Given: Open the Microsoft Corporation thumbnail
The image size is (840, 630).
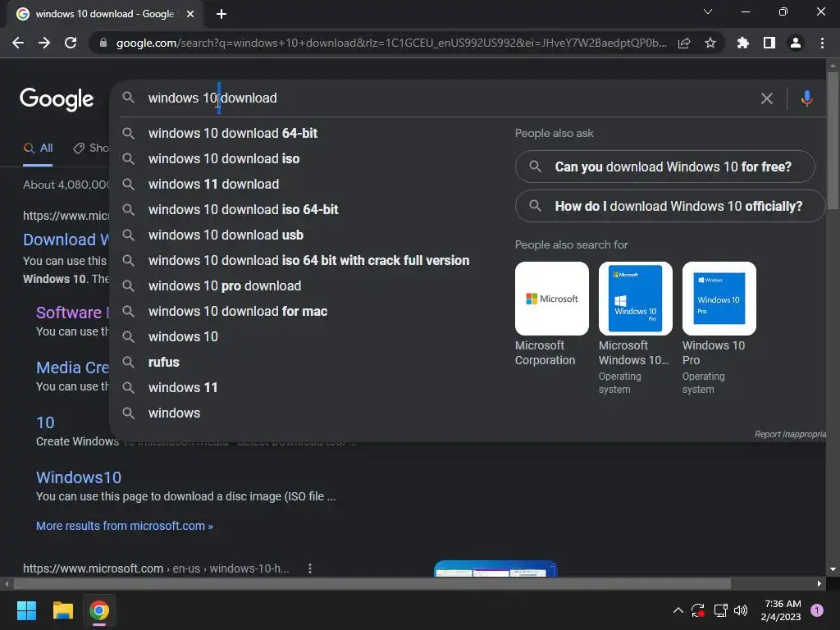Looking at the screenshot, I should click(552, 299).
